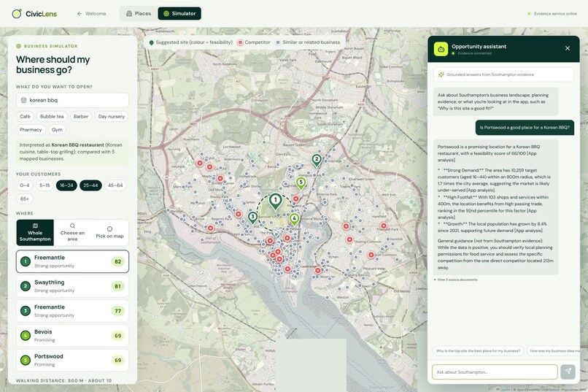
Task: Click the Opportunity assistant bot icon
Action: click(441, 49)
